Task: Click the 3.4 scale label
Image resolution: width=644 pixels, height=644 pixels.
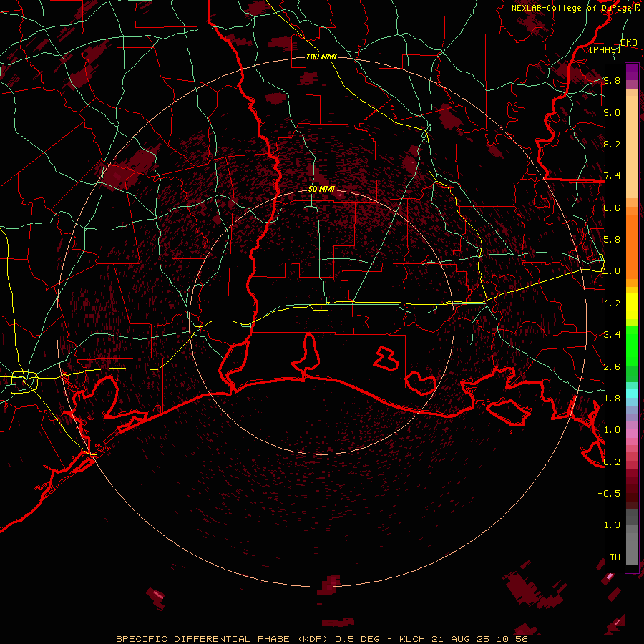Action: (612, 335)
